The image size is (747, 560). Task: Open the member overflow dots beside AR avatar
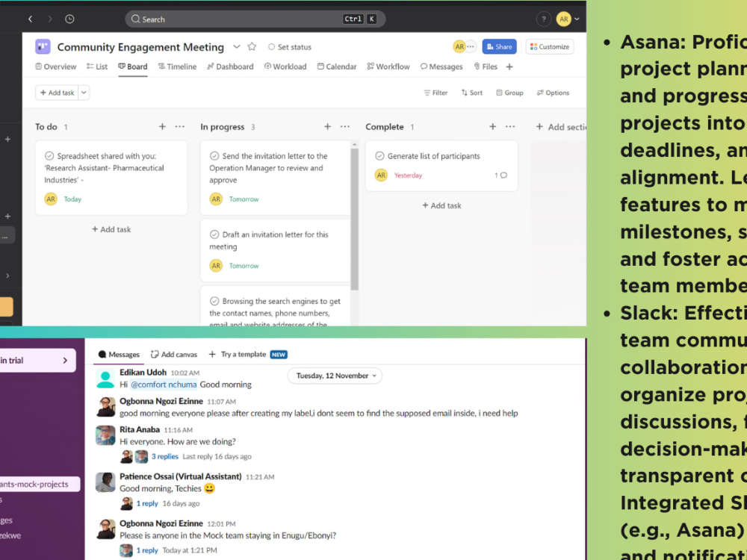pos(471,46)
